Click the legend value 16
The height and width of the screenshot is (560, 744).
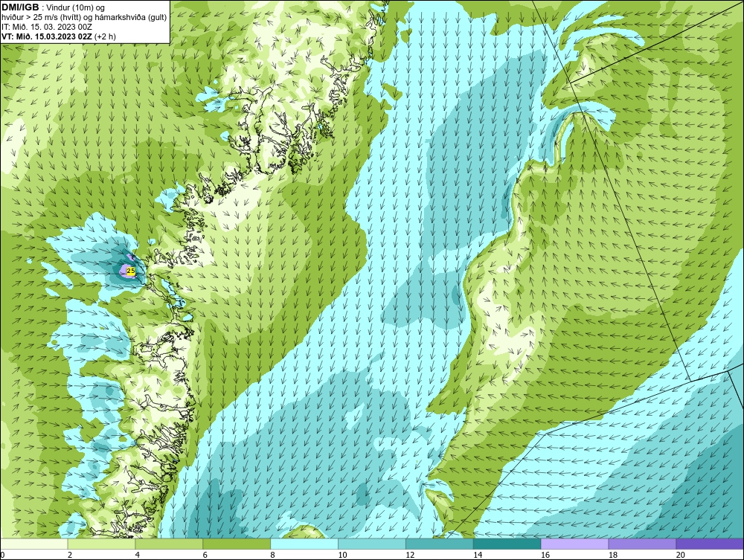click(545, 555)
